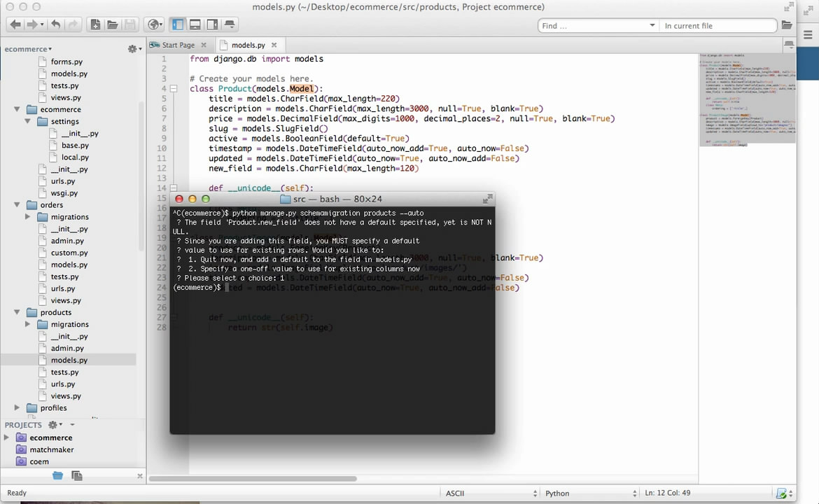Go back with the left arrow toolbar icon
This screenshot has width=819, height=504.
pos(15,24)
